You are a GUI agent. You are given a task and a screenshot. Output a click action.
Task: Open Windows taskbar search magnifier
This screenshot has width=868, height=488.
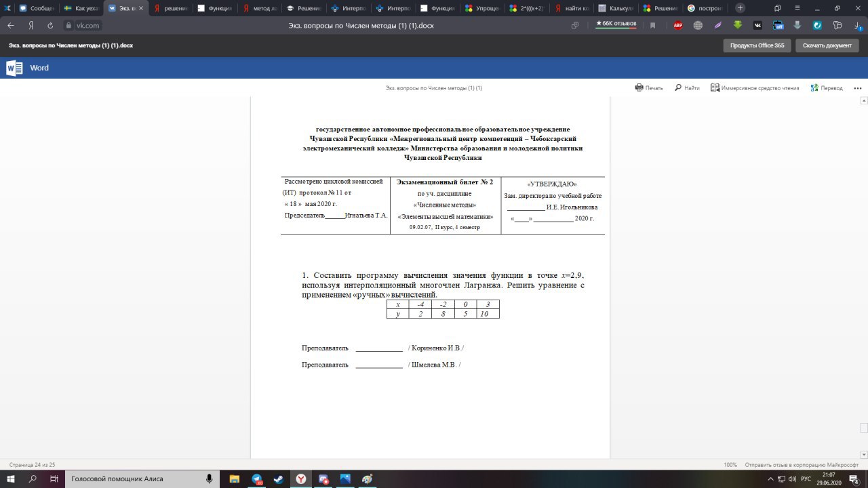click(33, 479)
